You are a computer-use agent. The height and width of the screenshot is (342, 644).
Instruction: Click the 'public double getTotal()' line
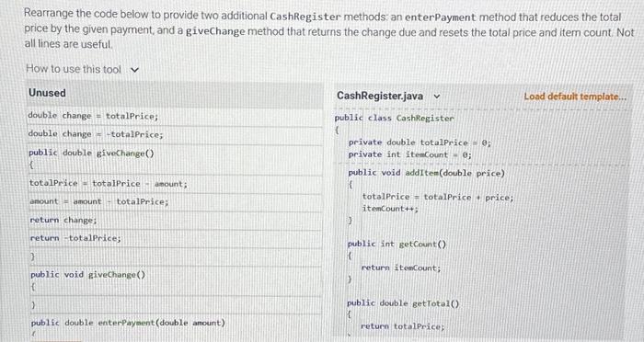point(403,303)
